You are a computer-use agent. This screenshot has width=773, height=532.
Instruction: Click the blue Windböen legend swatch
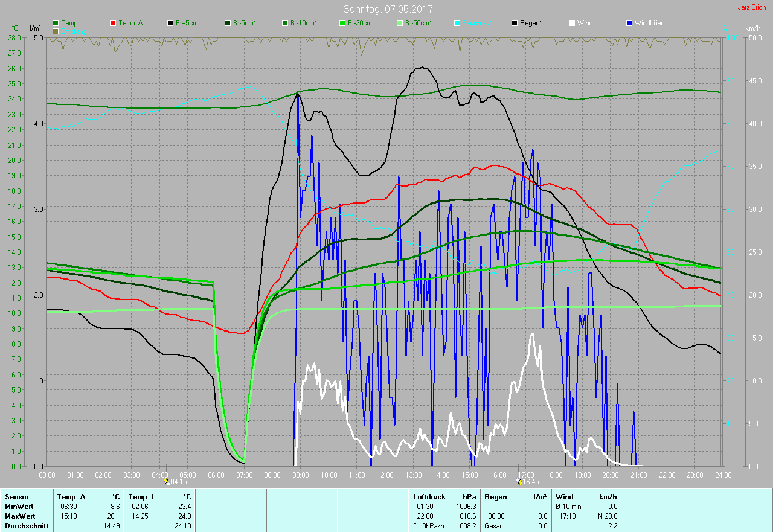(629, 23)
